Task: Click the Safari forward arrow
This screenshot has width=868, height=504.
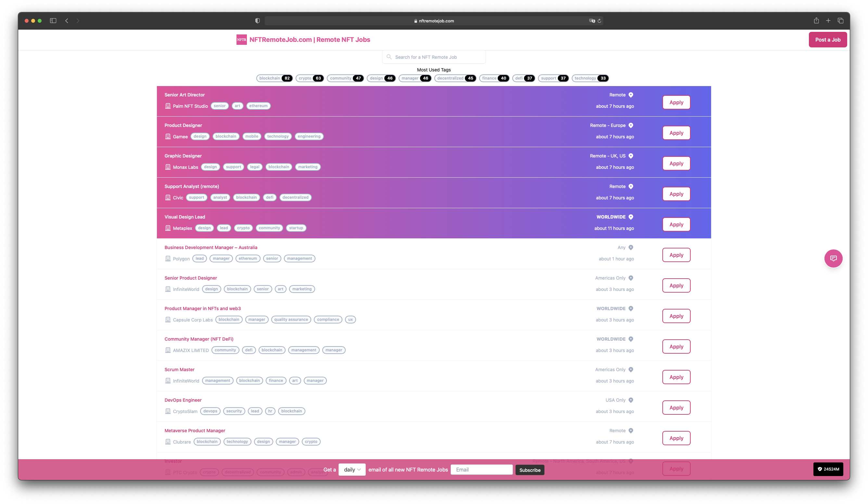Action: point(78,21)
